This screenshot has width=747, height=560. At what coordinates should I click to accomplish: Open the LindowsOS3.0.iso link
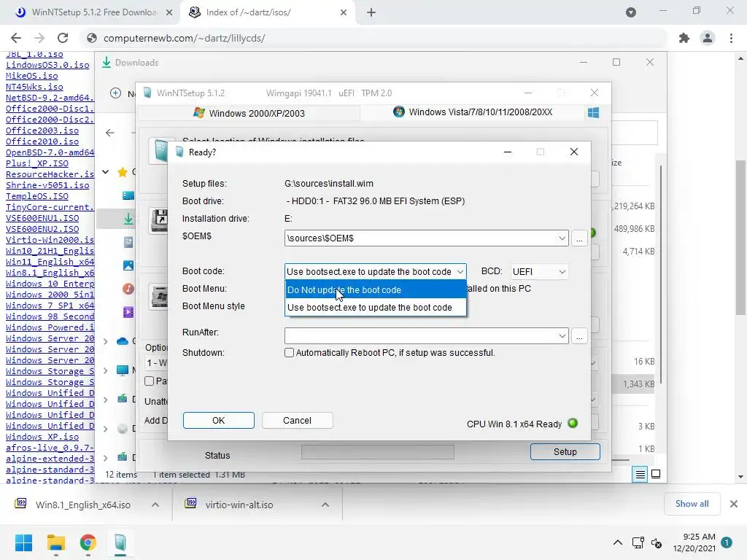pyautogui.click(x=47, y=65)
